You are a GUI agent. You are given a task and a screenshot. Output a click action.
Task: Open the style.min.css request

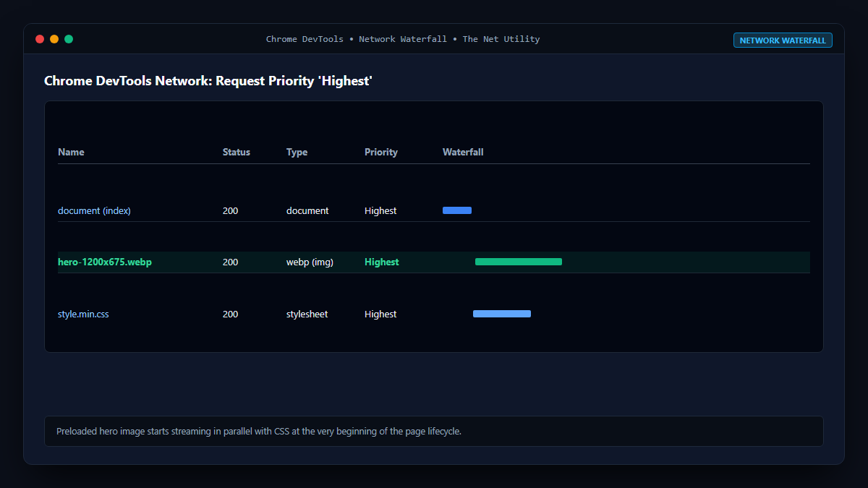pyautogui.click(x=83, y=314)
